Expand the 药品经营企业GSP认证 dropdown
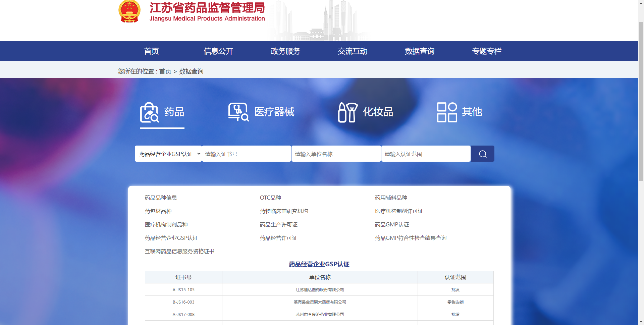 168,154
